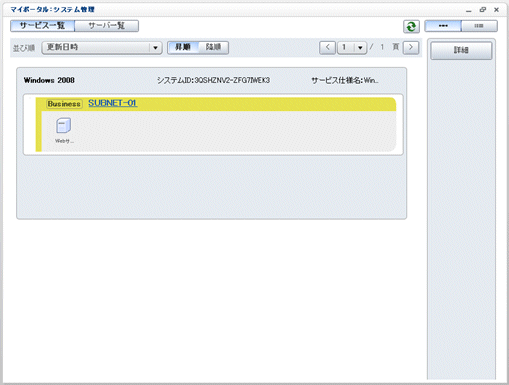Screen dimensions: 509x385
Task: Choose 昇順 ascending sort order
Action: click(x=183, y=47)
